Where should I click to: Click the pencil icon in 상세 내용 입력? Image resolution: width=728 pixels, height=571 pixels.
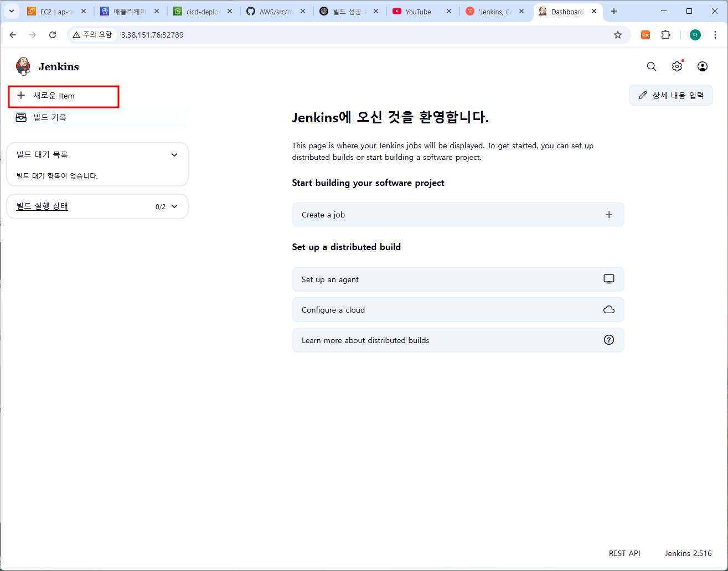coord(643,95)
